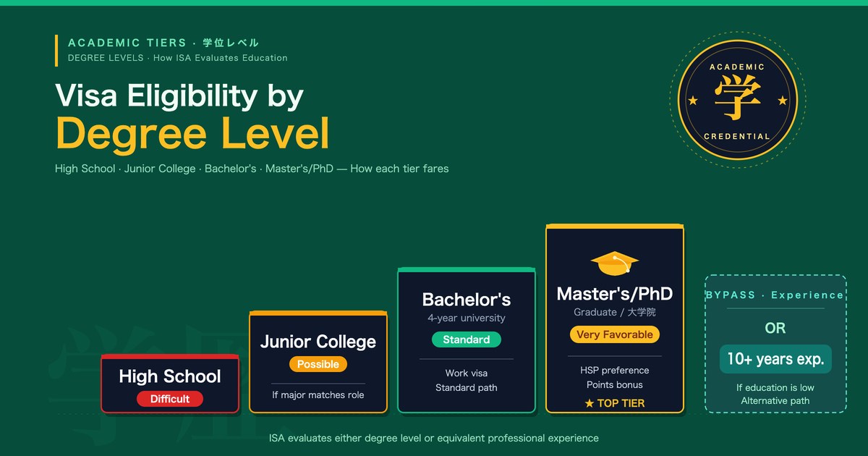Click 'DEGREE LEVELS · How ISA Evaluates Education'
Viewport: 868px width, 456px height.
tap(177, 58)
